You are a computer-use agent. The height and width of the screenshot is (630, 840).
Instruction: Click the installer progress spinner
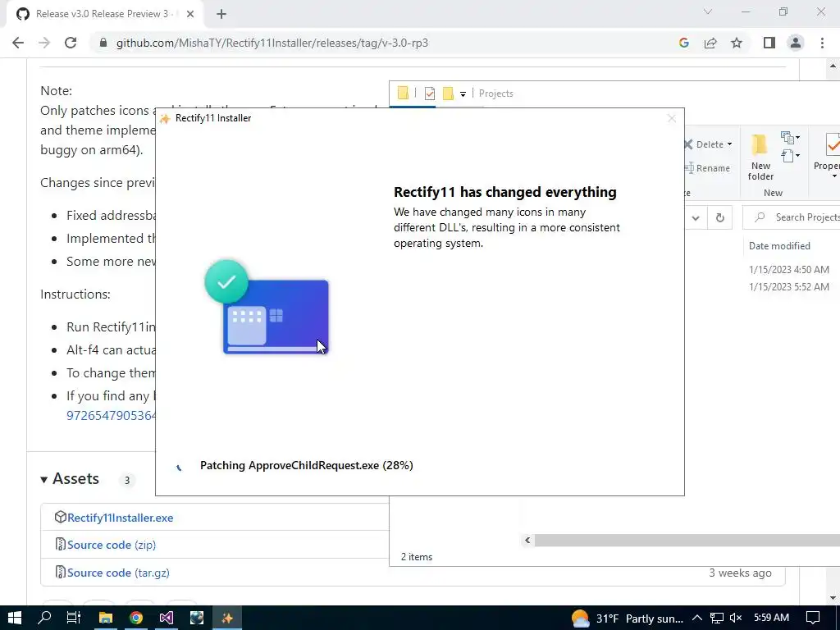[x=178, y=466]
